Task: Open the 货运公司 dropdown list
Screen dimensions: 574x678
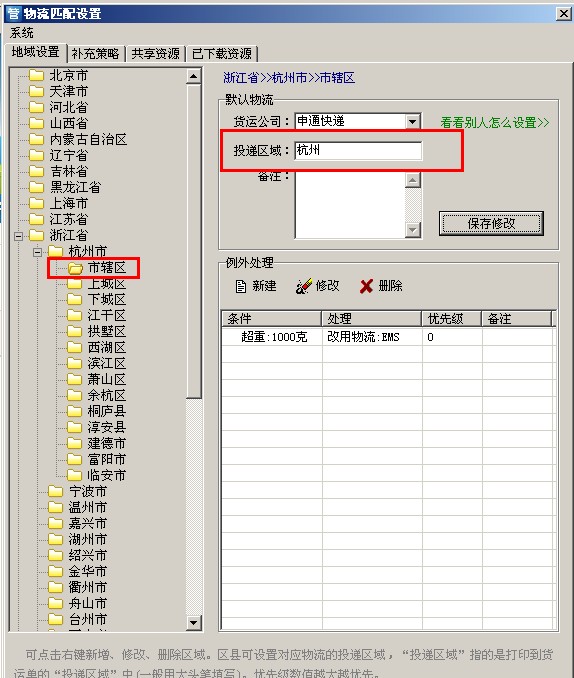Action: point(413,121)
